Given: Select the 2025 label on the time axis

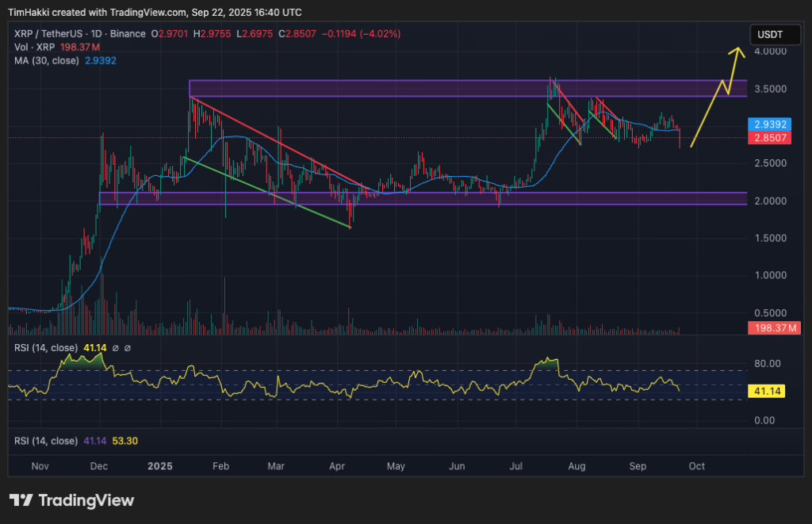Looking at the screenshot, I should (x=160, y=466).
